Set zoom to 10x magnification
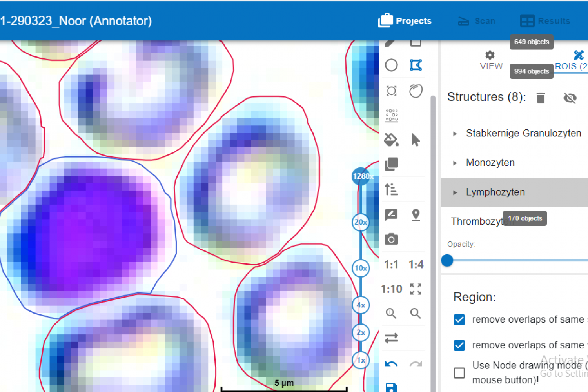588x392 pixels. 361,269
